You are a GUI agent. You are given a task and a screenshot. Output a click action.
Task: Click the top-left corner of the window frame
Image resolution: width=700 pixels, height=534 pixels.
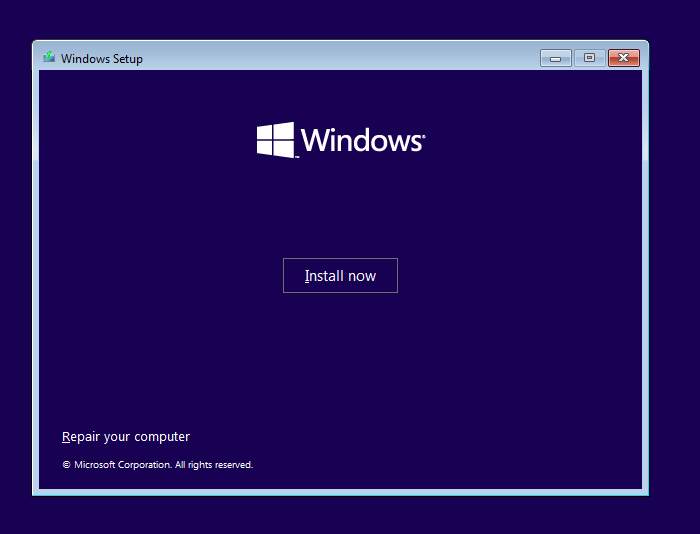click(35, 43)
